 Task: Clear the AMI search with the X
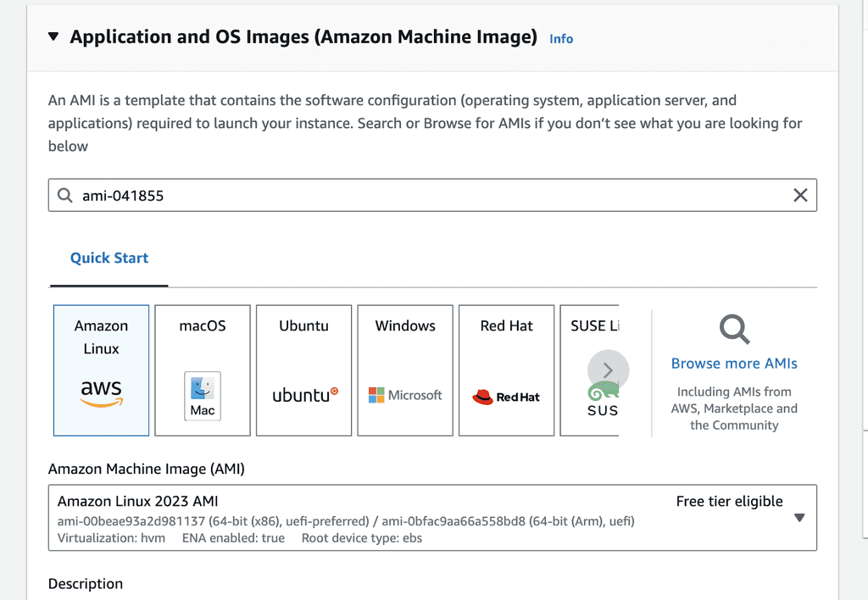(800, 195)
